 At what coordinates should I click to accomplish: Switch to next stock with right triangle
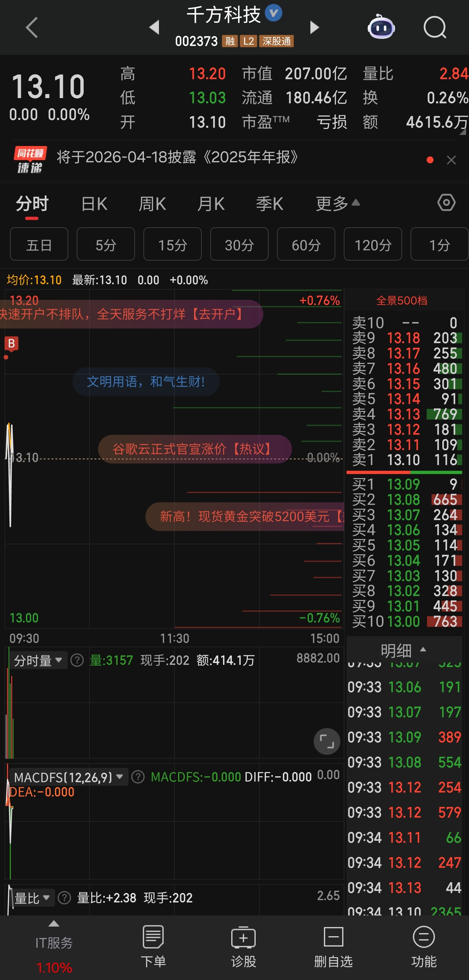pyautogui.click(x=314, y=27)
